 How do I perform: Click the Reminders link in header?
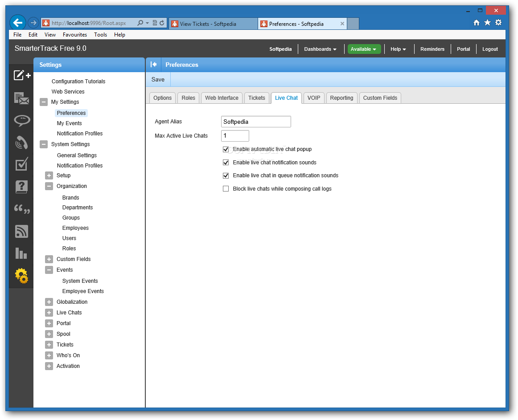point(432,49)
